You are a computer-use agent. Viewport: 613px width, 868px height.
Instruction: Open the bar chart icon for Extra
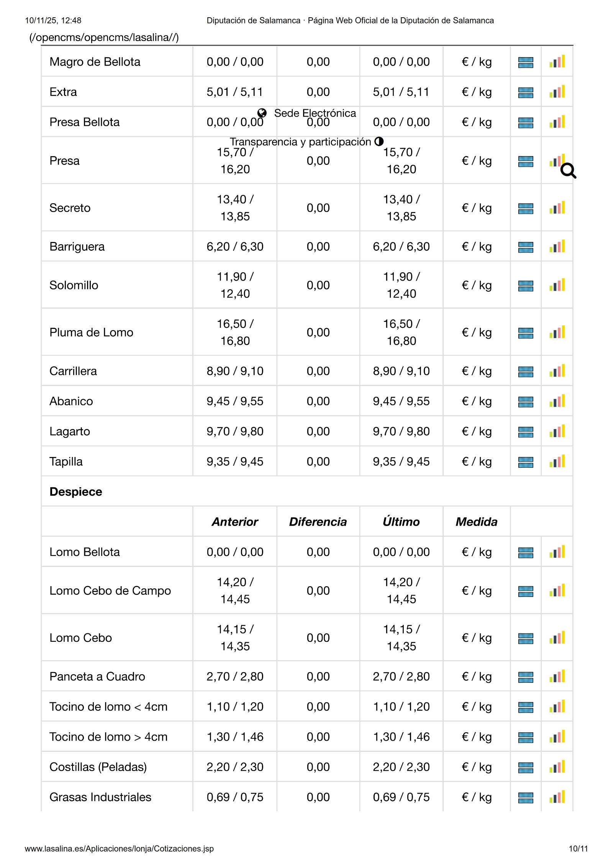557,92
